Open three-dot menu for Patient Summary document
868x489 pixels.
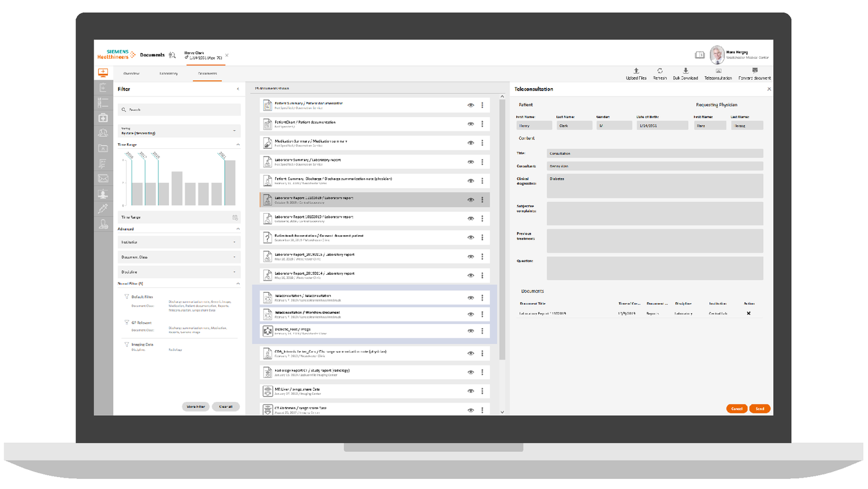482,105
